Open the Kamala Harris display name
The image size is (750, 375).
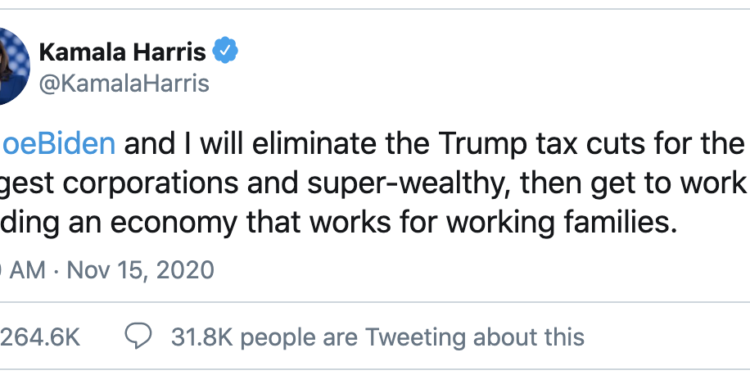(x=122, y=51)
